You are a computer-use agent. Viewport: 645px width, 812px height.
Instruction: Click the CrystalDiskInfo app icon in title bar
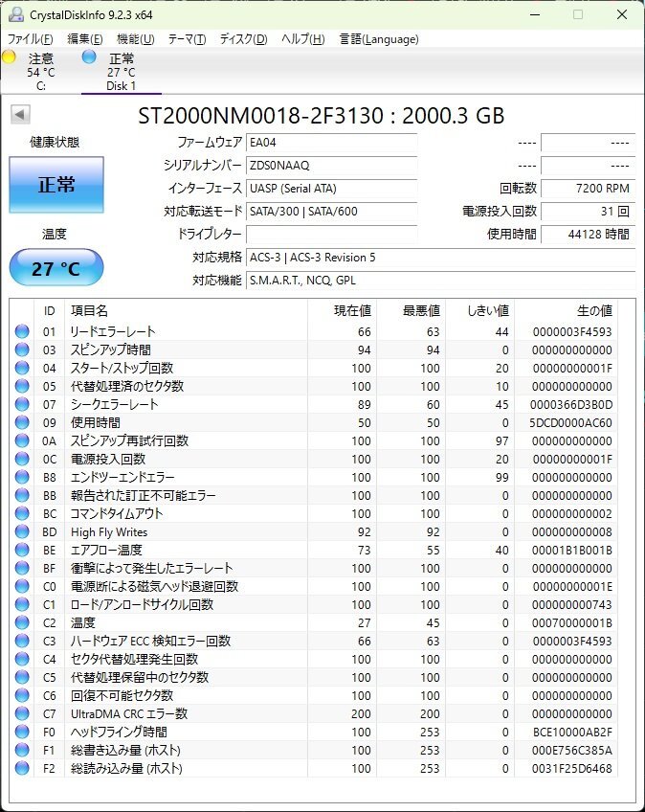coord(16,14)
